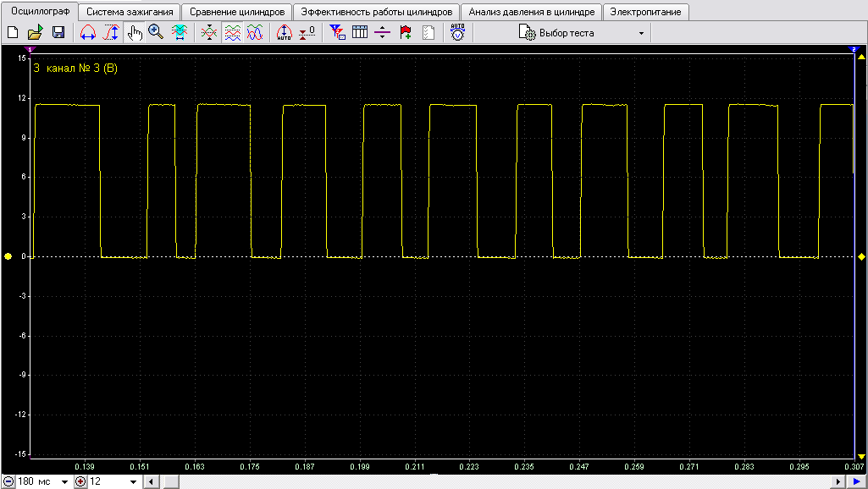Select the Анализ давления в цилиндре tab

[x=532, y=12]
